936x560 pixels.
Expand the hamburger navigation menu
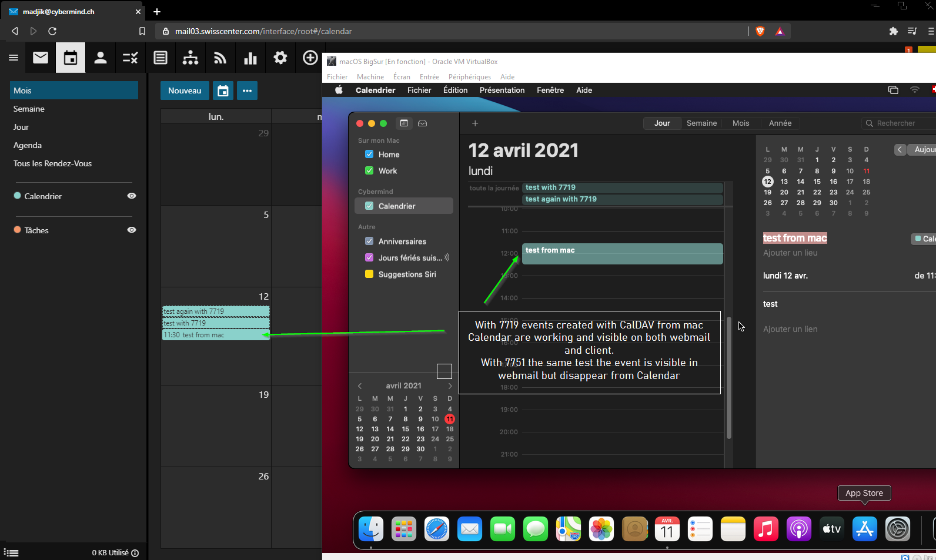click(14, 58)
